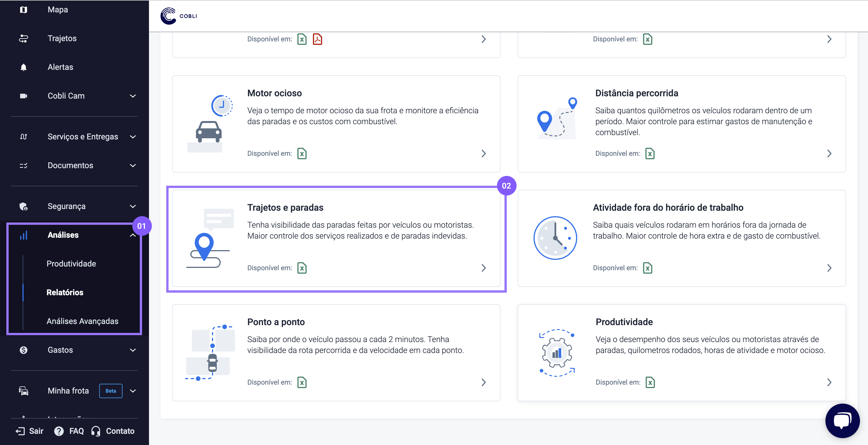Screen dimensions: 868x445
Task: Open Atividade fora do horário arrow
Action: click(x=829, y=268)
